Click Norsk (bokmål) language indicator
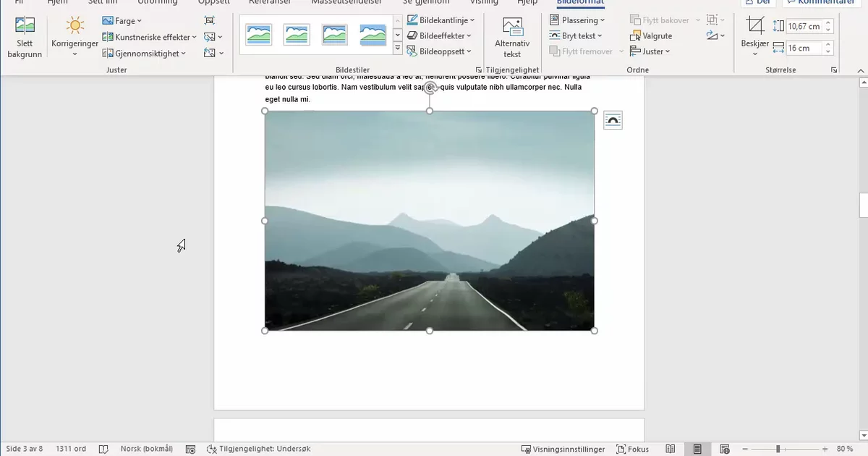 pyautogui.click(x=146, y=449)
